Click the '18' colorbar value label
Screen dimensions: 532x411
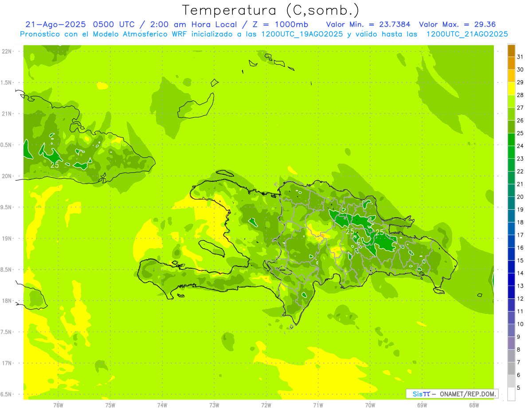(520, 222)
